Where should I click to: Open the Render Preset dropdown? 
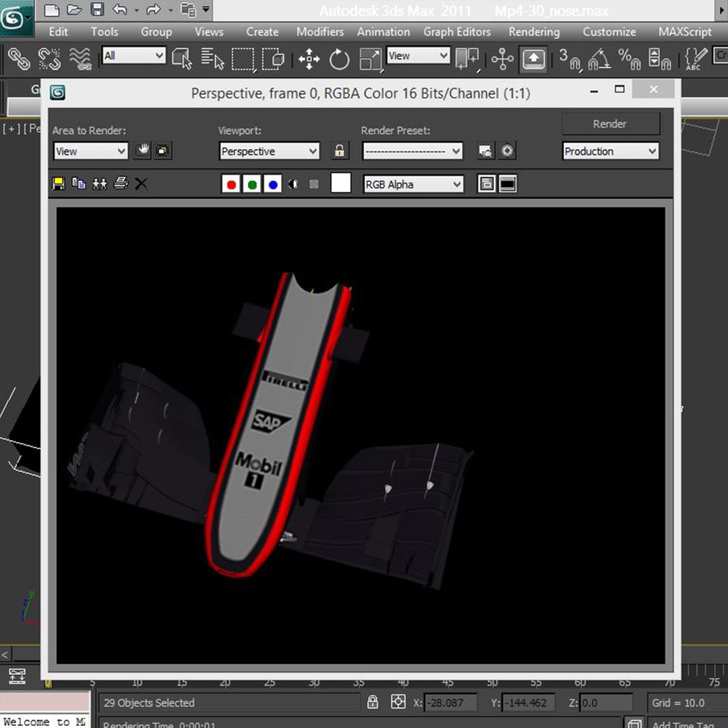pyautogui.click(x=413, y=151)
